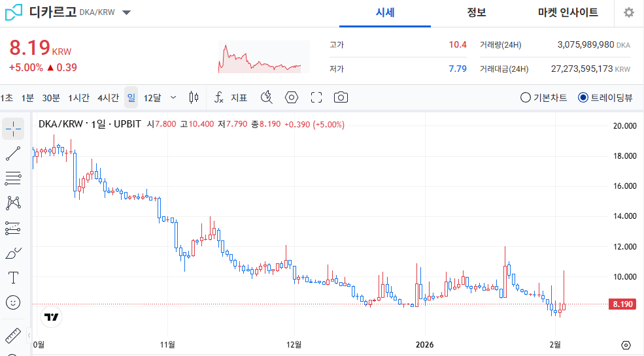Select the 트레이딩뷰 radio option

[583, 97]
